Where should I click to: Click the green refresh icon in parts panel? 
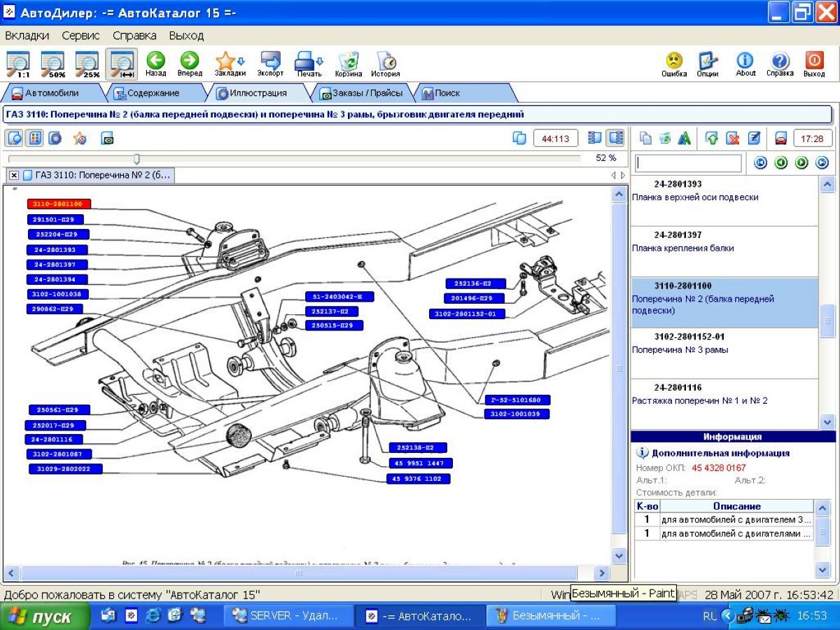point(665,139)
